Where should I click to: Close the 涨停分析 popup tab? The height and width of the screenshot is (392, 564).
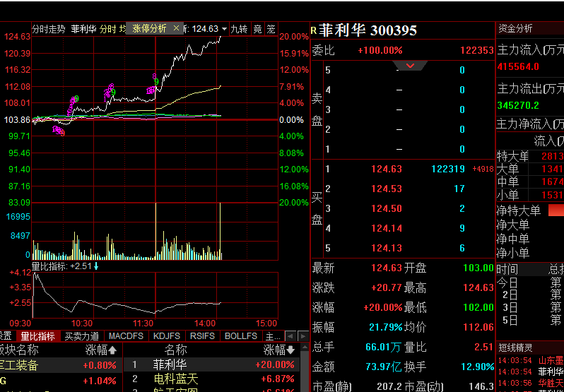point(176,28)
